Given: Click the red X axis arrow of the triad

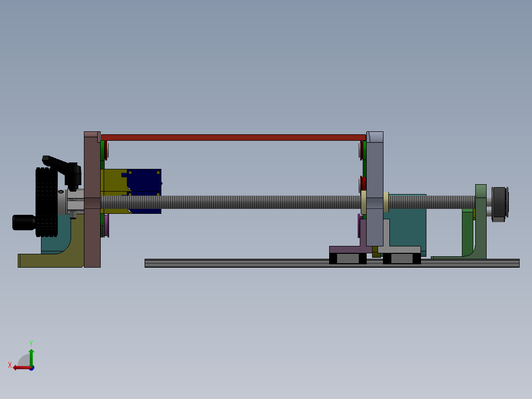Looking at the screenshot, I should coord(22,368).
